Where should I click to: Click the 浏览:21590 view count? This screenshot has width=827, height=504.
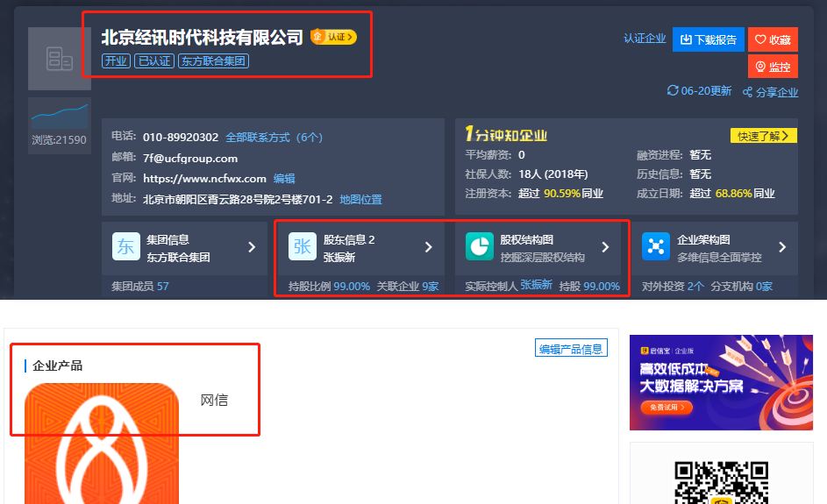coord(59,140)
